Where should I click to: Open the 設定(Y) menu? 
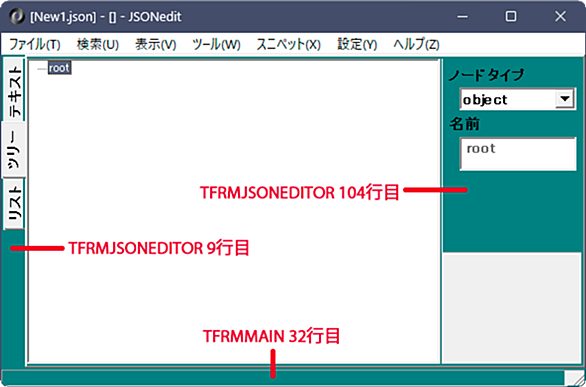click(x=357, y=45)
